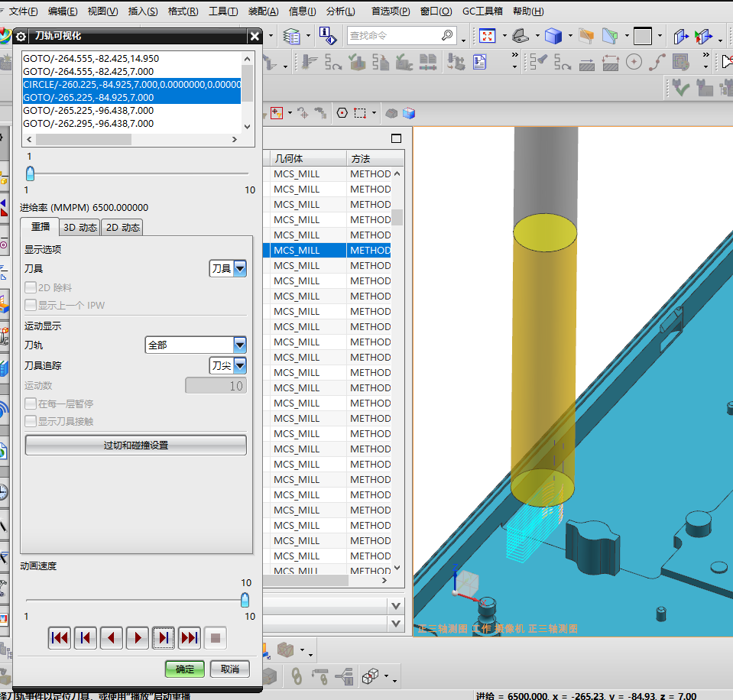Screen dimensions: 733x700
Task: Switch to the 3D 动态 tab
Action: click(79, 227)
